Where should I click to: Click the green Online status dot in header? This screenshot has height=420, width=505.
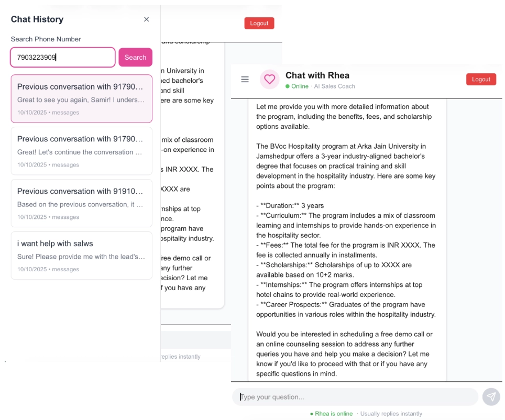[x=288, y=86]
